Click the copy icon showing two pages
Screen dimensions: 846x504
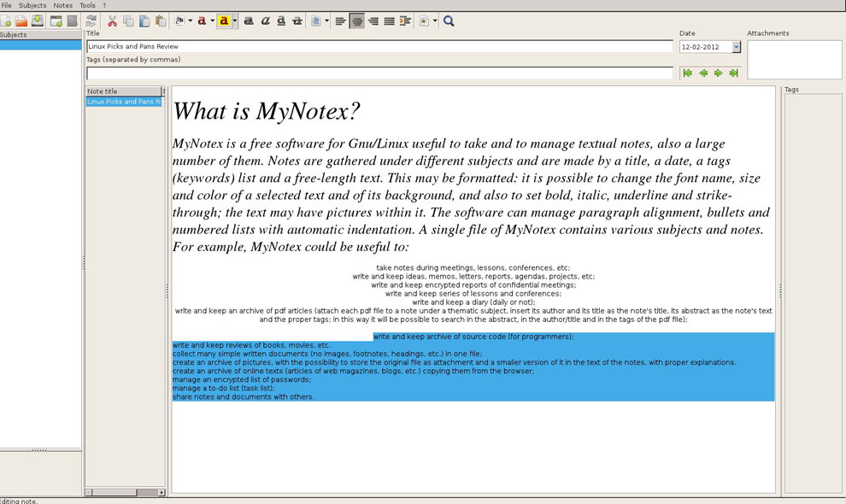pos(128,21)
